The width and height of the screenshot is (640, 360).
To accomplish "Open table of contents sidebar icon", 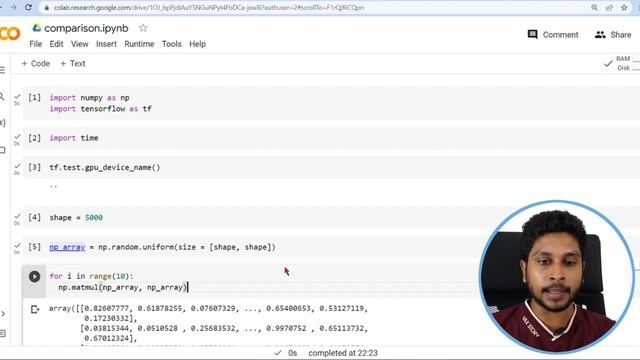I will coord(2,70).
